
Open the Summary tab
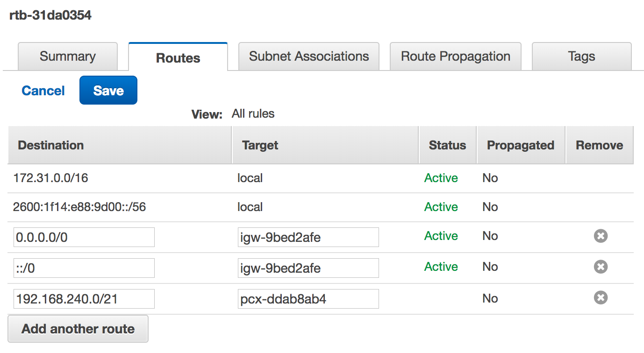coord(68,56)
